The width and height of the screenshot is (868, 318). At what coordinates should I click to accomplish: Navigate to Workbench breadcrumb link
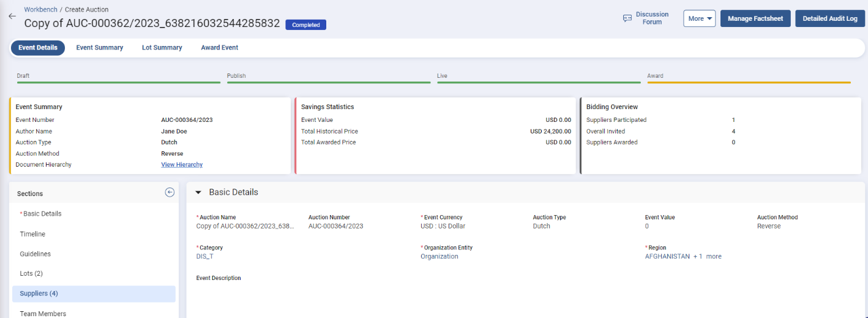point(42,10)
